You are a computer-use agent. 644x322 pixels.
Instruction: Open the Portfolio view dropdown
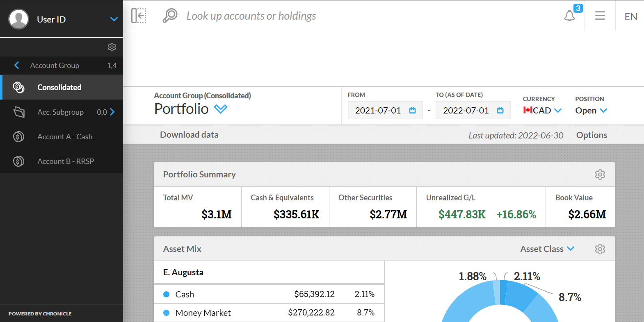pos(221,109)
